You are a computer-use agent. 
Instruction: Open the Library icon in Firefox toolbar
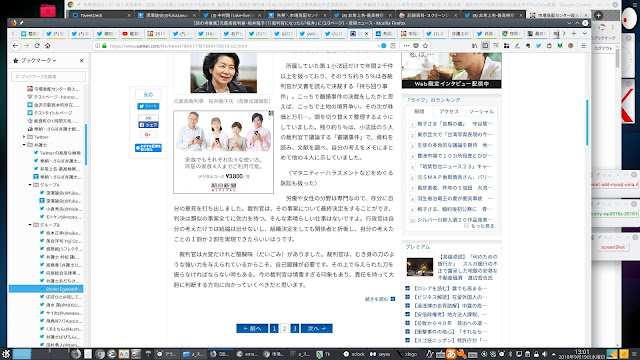point(474,46)
